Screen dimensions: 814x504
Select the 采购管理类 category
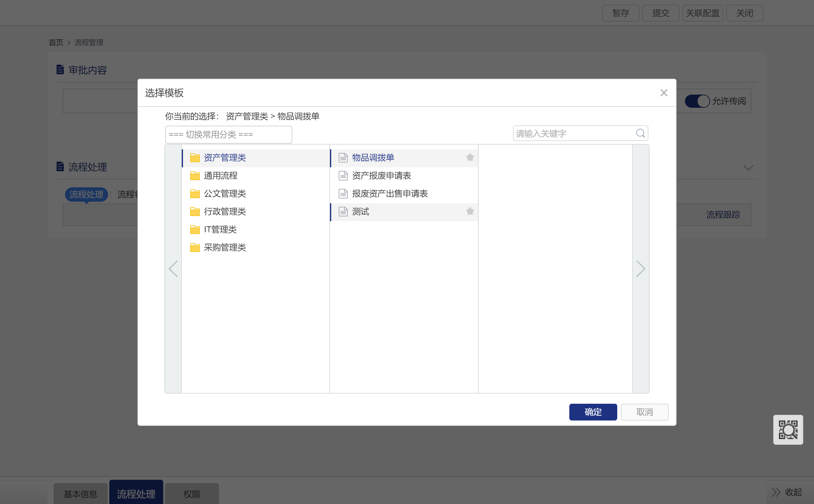pos(225,247)
